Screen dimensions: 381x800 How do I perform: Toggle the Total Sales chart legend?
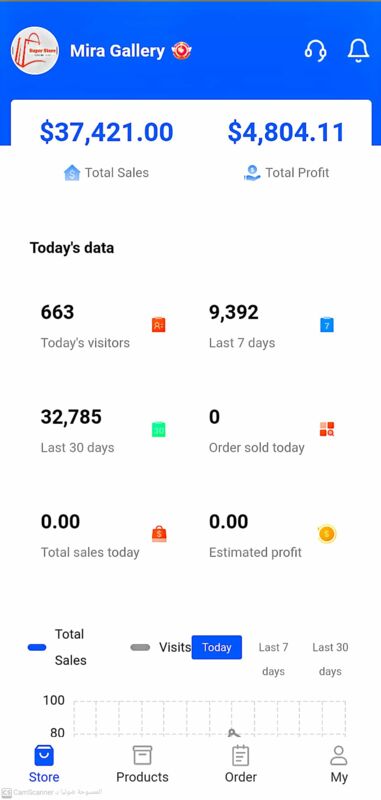pyautogui.click(x=57, y=647)
